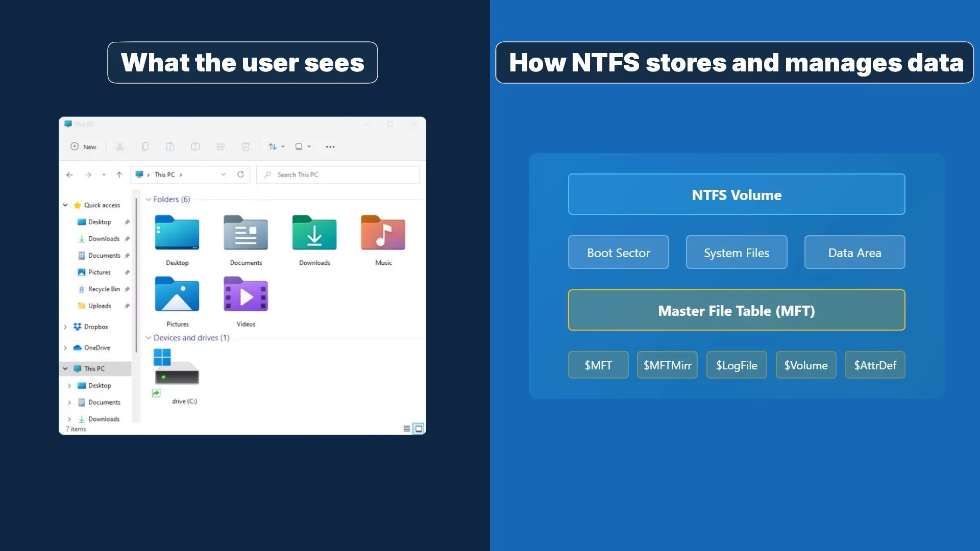This screenshot has height=551, width=980.
Task: Click the Share icon in the toolbar
Action: pos(220,146)
